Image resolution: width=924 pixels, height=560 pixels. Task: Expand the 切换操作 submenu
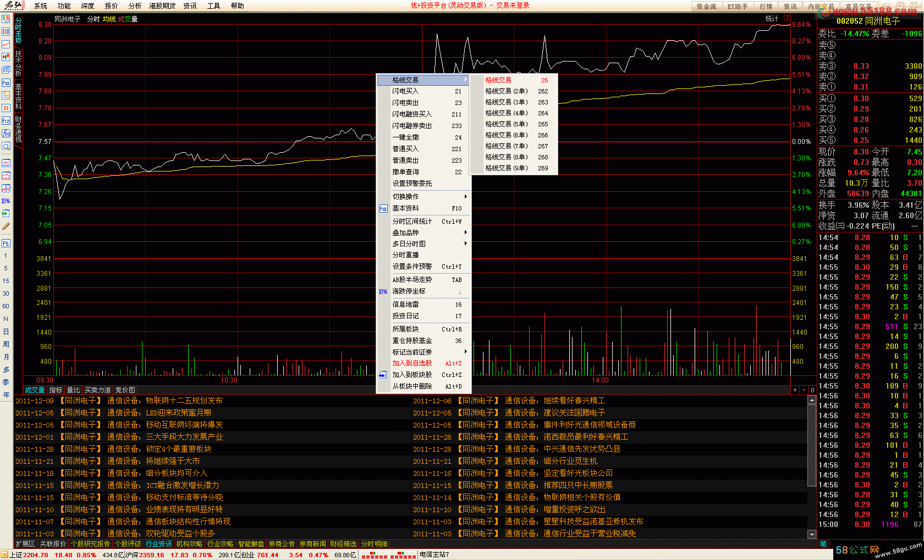tap(422, 196)
